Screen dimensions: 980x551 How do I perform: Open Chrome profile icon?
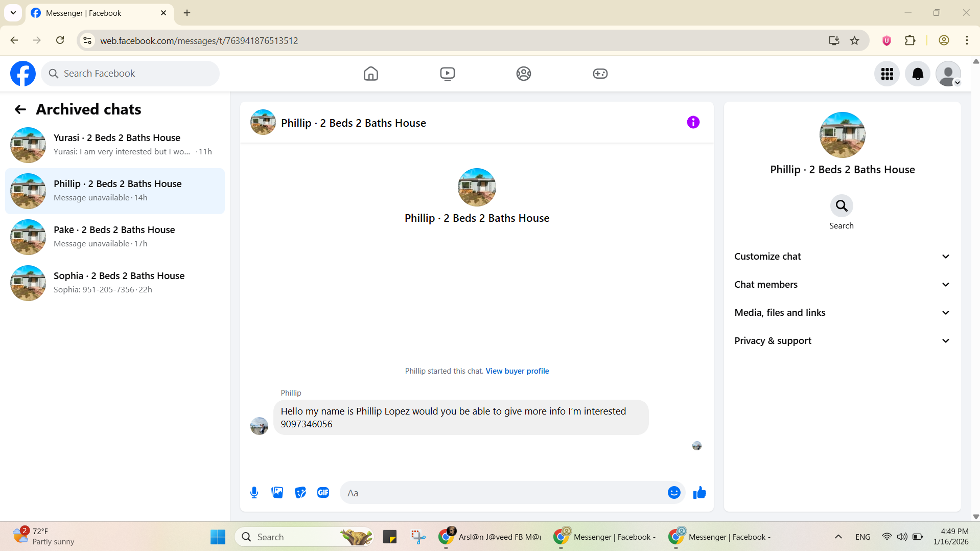tap(944, 40)
